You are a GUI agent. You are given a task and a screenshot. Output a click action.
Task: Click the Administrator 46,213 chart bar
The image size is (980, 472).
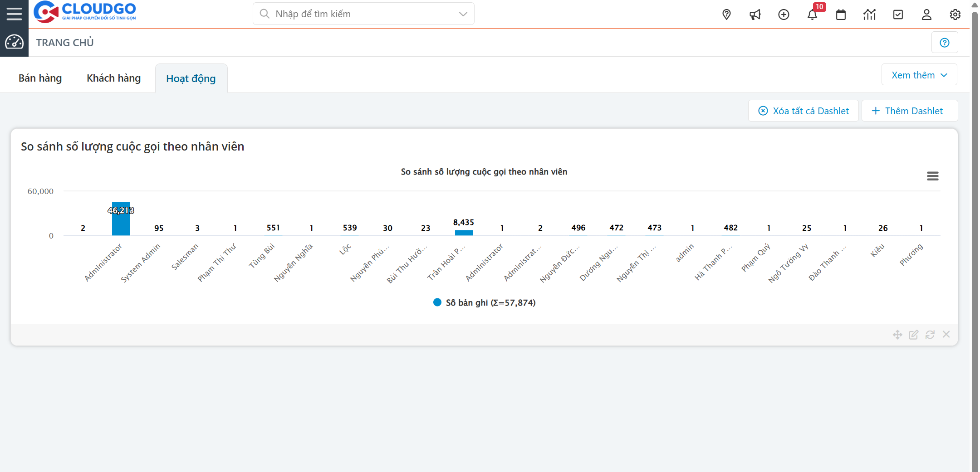pyautogui.click(x=121, y=219)
